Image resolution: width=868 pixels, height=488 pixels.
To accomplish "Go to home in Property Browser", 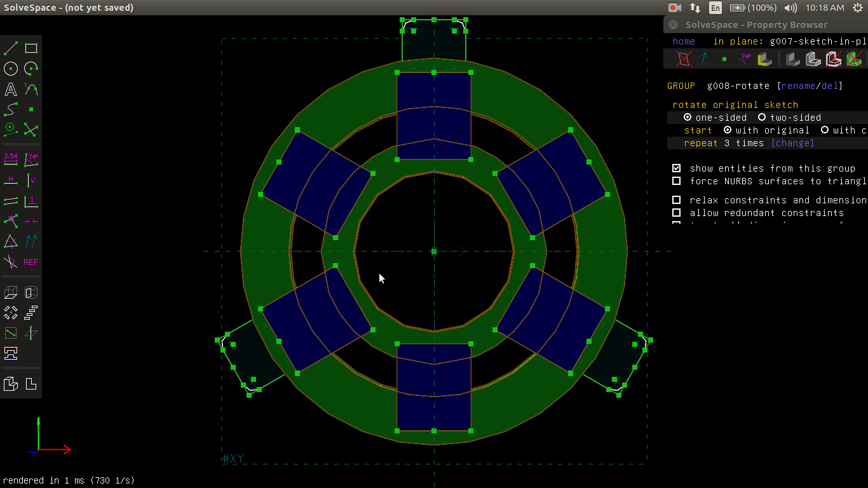I will coord(684,41).
